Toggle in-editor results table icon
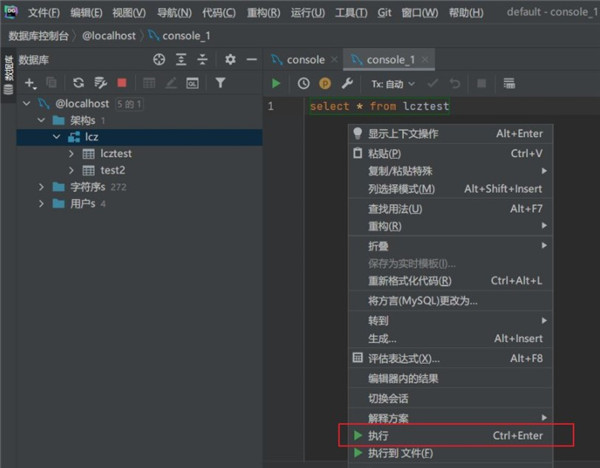The width and height of the screenshot is (600, 468). [x=509, y=83]
